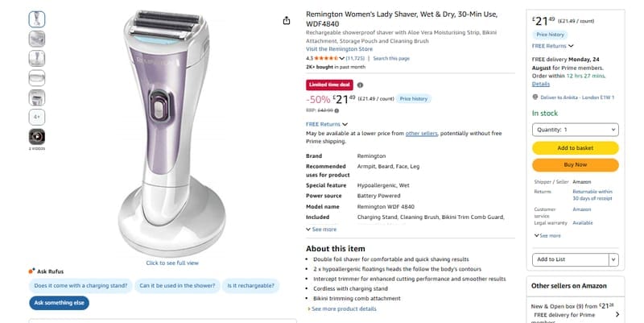The image size is (644, 323).
Task: Click the Buy Now button
Action: tap(576, 165)
